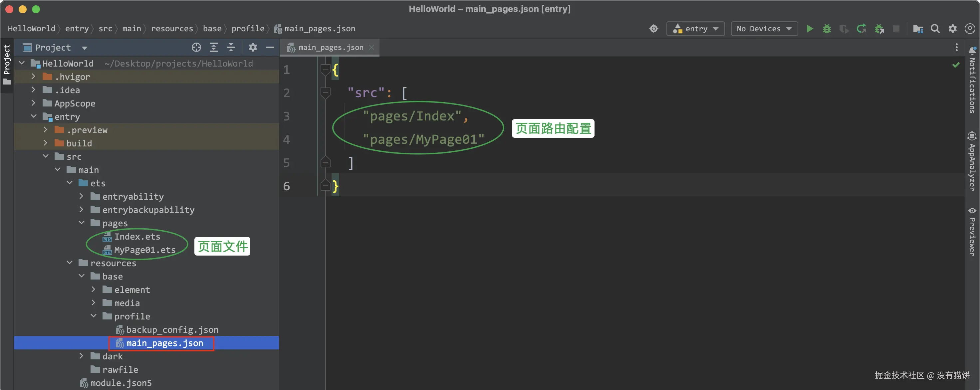Click the Debug bug icon
The width and height of the screenshot is (980, 390).
point(826,29)
